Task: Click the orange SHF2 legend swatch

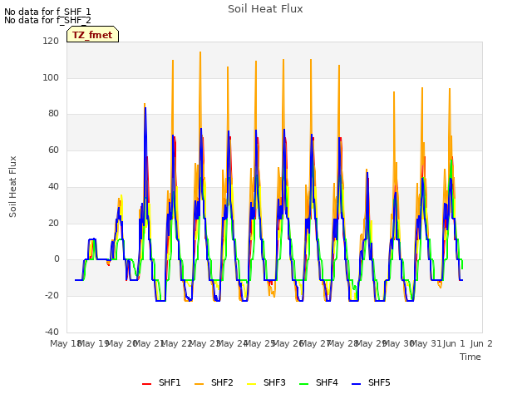Action: coord(199,384)
